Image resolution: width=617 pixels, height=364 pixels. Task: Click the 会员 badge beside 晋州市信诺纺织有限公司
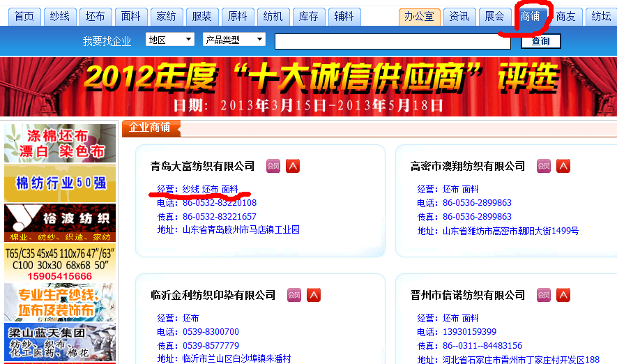click(543, 295)
